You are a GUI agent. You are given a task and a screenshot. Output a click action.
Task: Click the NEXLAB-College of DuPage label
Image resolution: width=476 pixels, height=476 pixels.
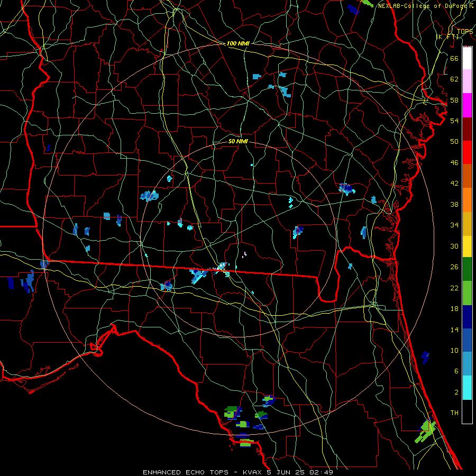[423, 6]
